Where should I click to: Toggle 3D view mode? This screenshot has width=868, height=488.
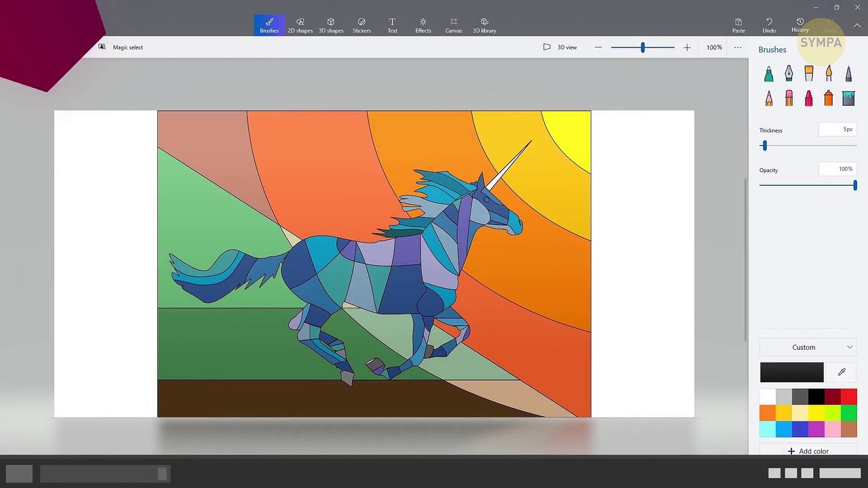(x=560, y=47)
